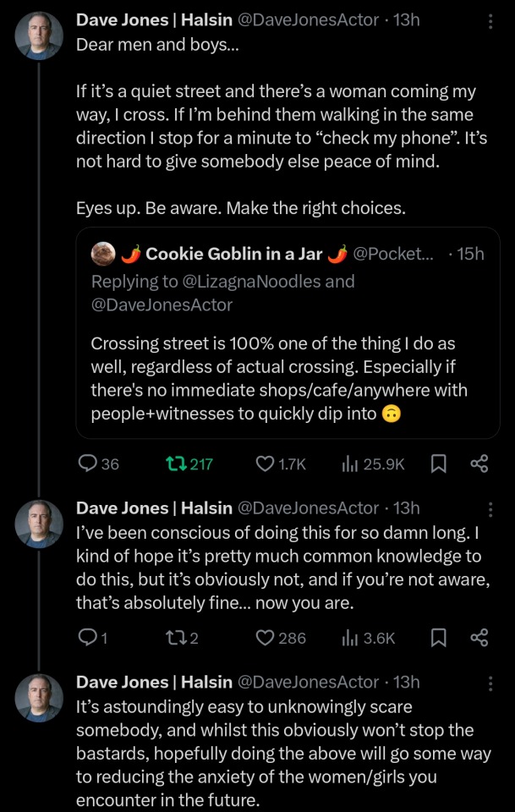
Task: Open more options on the third tweet
Action: click(490, 683)
